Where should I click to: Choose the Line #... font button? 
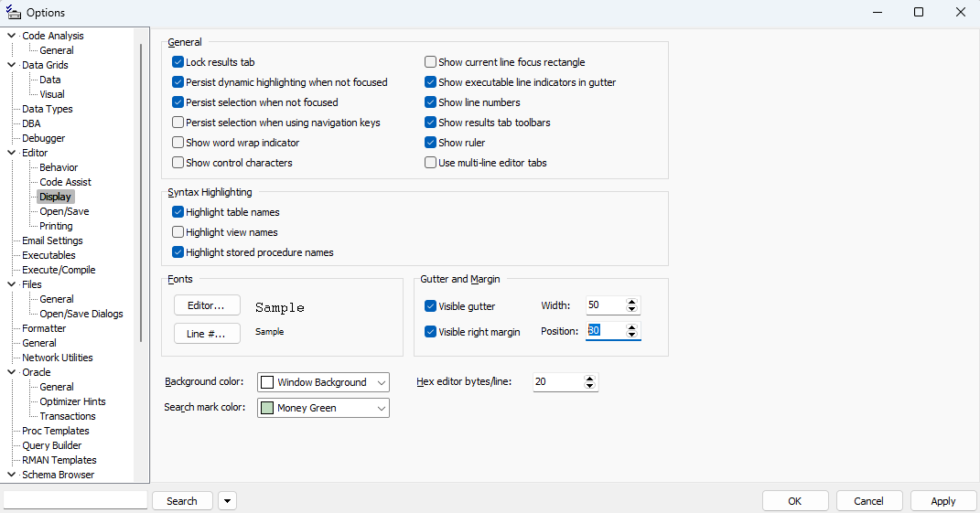pyautogui.click(x=207, y=333)
